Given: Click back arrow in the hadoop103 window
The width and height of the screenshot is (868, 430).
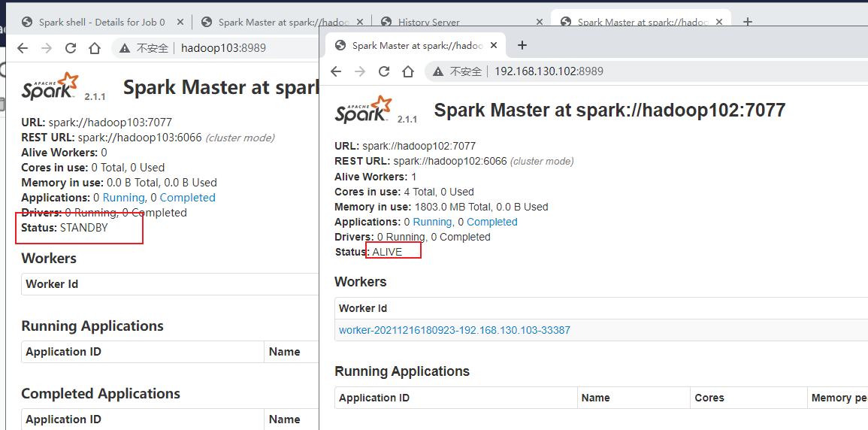Looking at the screenshot, I should [23, 48].
